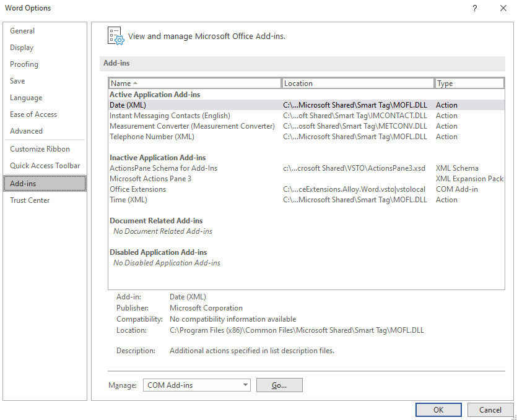
Task: Click the Go... button
Action: click(279, 385)
